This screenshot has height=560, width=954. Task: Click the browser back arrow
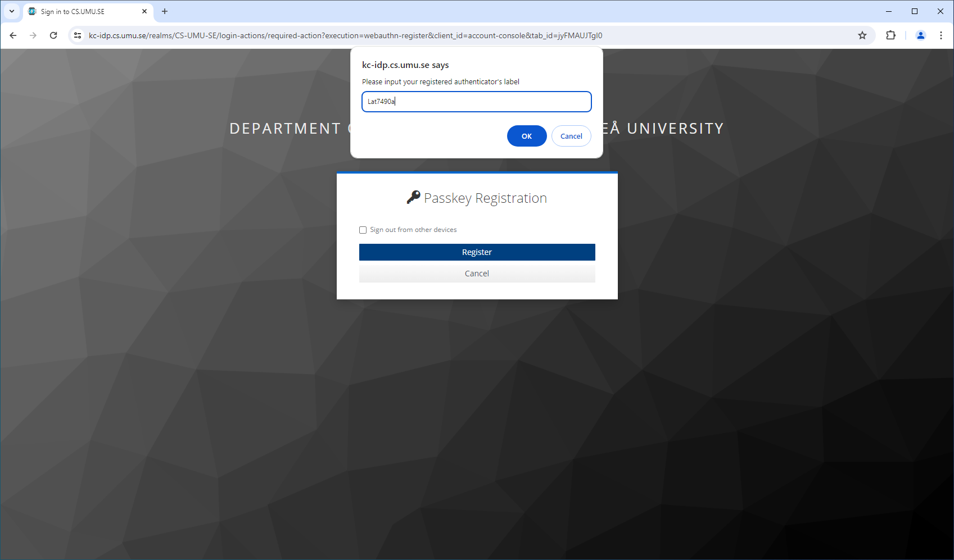click(x=13, y=35)
